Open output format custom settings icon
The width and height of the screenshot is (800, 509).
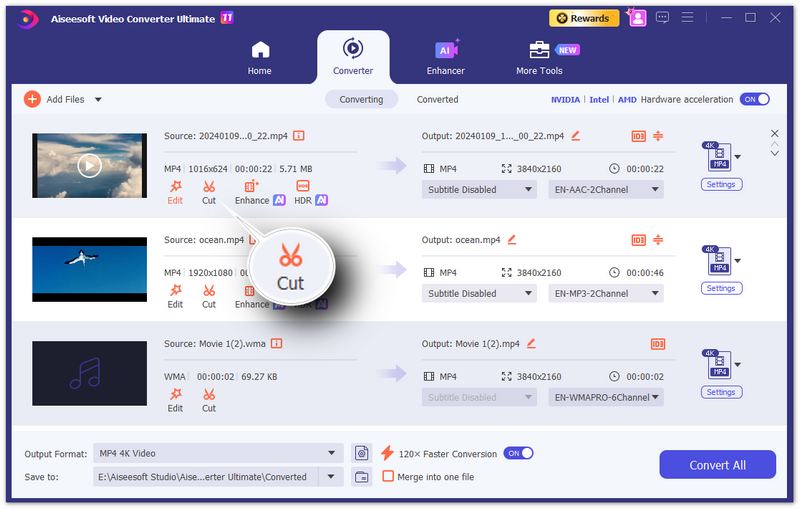tap(362, 453)
